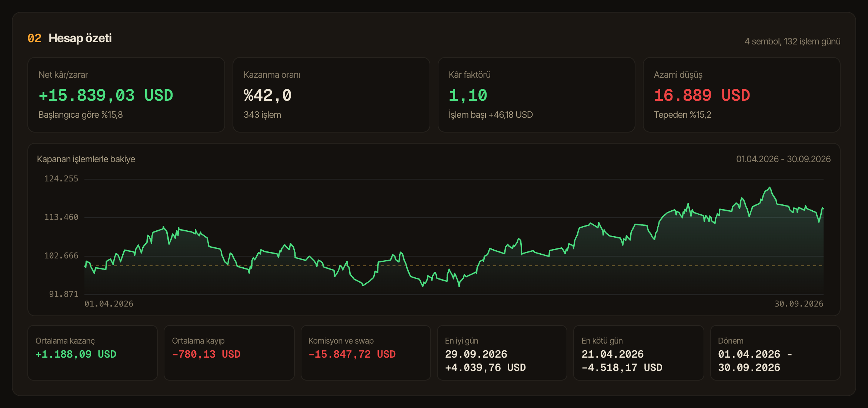Select the 'Kazanma oranı' label
868x408 pixels.
272,75
